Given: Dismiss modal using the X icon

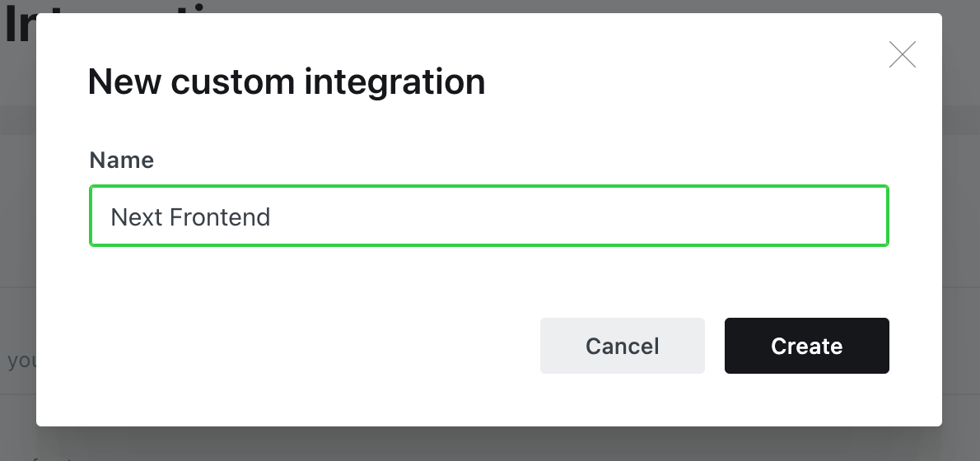Looking at the screenshot, I should tap(902, 54).
